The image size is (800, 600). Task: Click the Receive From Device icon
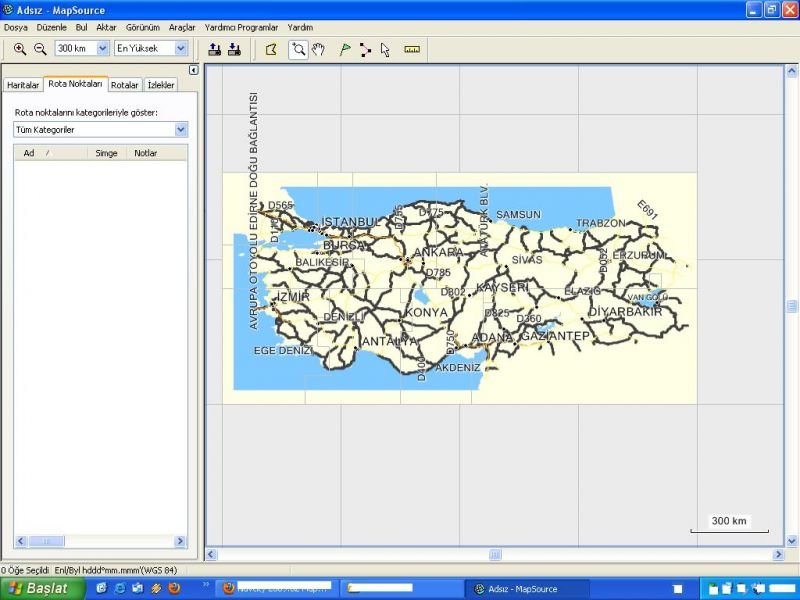pos(235,48)
